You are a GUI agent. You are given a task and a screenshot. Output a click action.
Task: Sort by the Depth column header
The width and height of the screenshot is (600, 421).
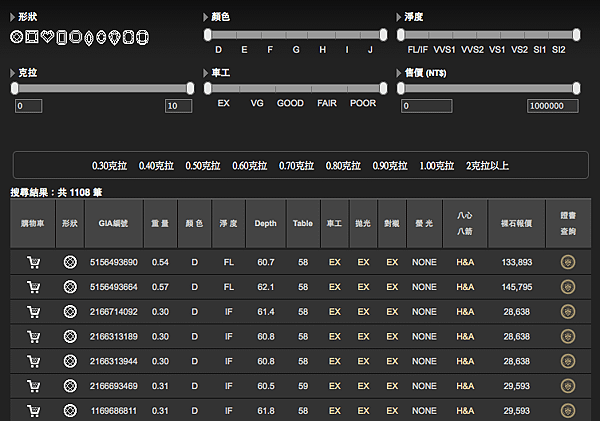click(x=266, y=224)
